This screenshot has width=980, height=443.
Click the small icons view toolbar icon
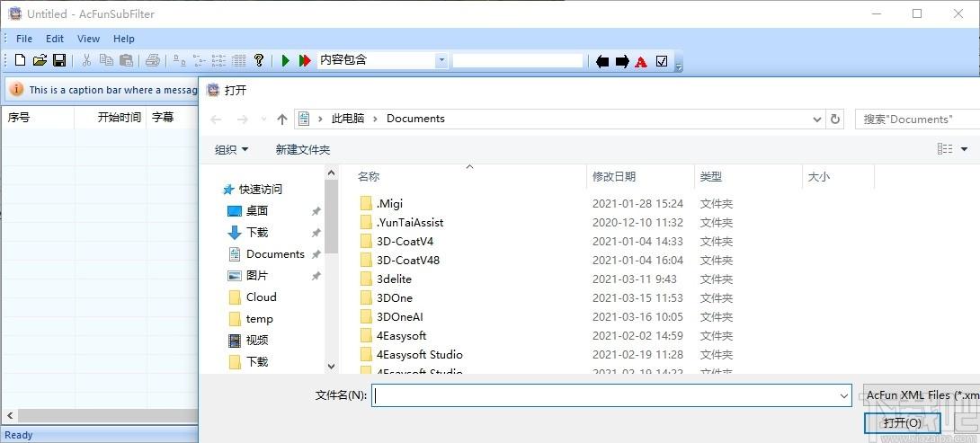pyautogui.click(x=200, y=60)
